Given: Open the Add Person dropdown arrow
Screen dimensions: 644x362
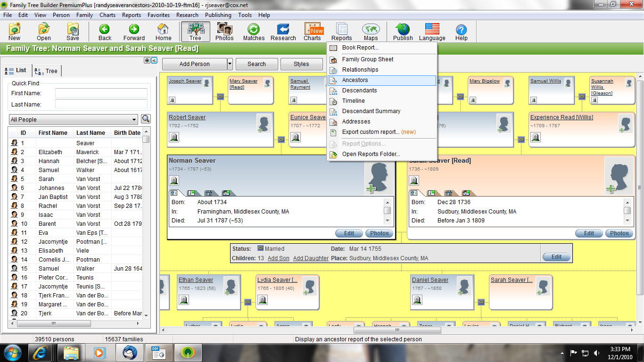Looking at the screenshot, I should tap(230, 64).
